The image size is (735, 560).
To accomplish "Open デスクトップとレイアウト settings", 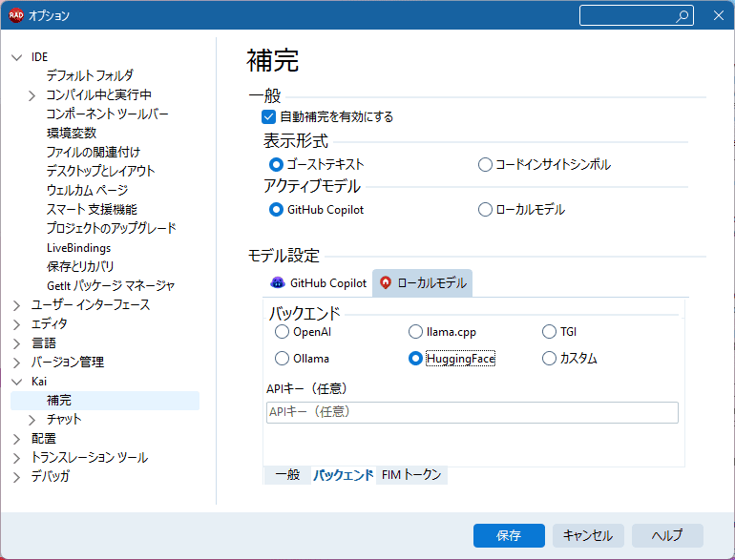I will tap(100, 171).
